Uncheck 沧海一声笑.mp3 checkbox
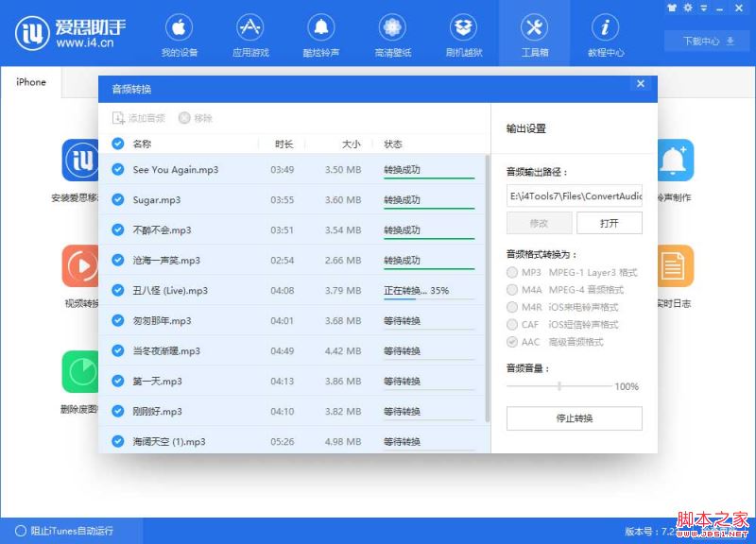756x544 pixels. pos(118,261)
